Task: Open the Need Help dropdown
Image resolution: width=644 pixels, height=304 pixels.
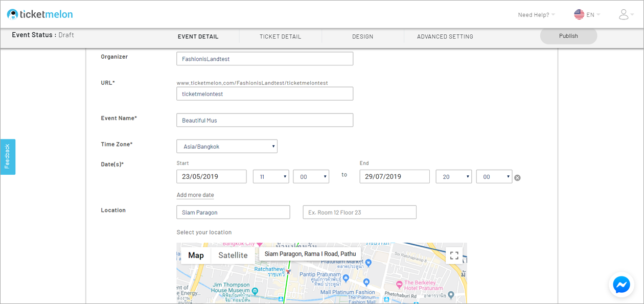Action: coord(536,15)
